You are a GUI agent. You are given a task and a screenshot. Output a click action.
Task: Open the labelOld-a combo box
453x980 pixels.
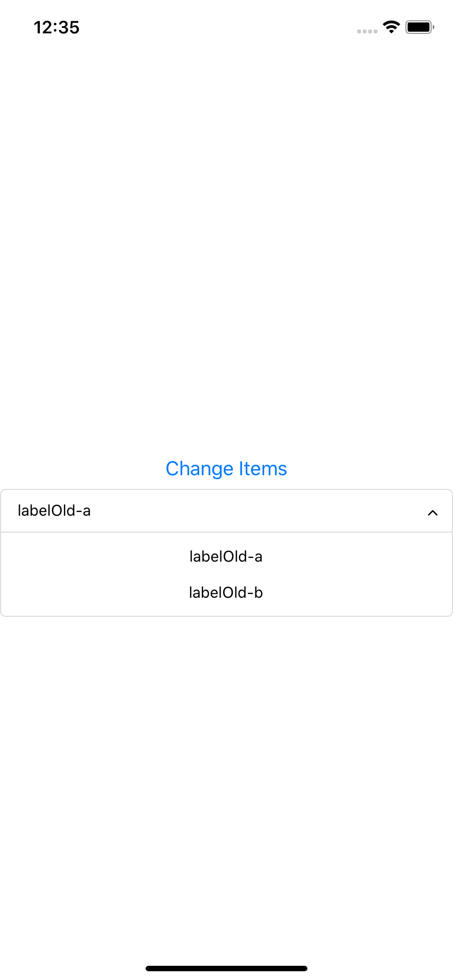tap(226, 511)
